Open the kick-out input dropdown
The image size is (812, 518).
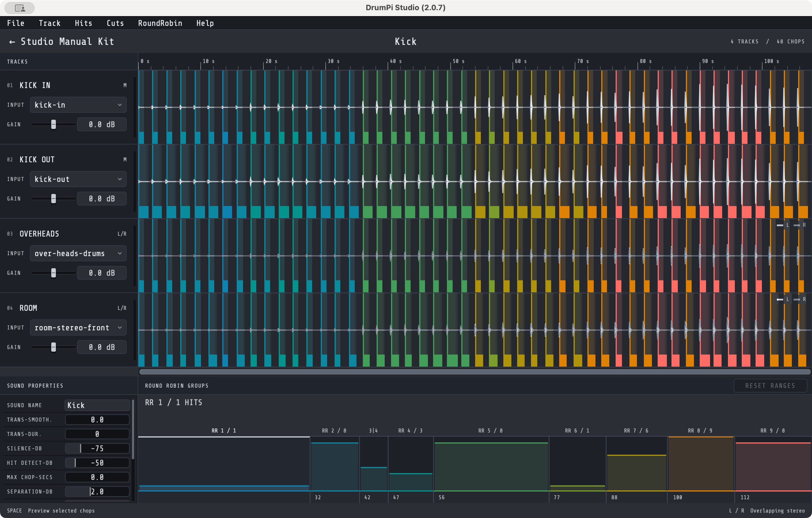pyautogui.click(x=78, y=179)
